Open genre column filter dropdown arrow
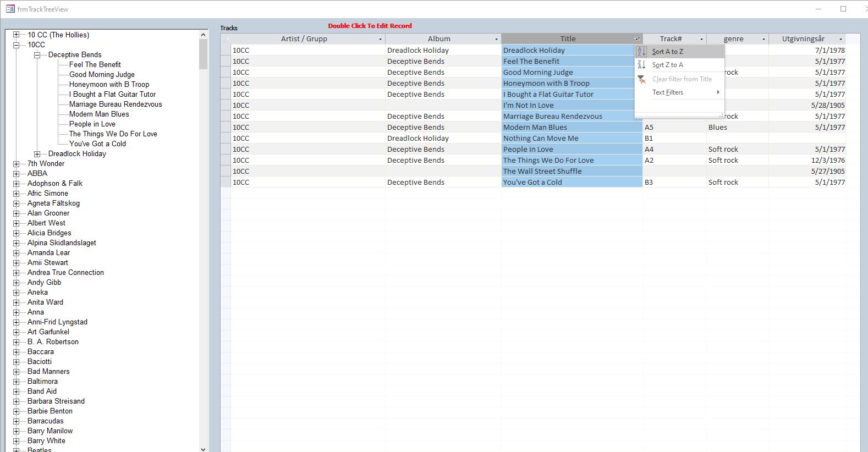Screen dimensions: 868x452 [763, 39]
